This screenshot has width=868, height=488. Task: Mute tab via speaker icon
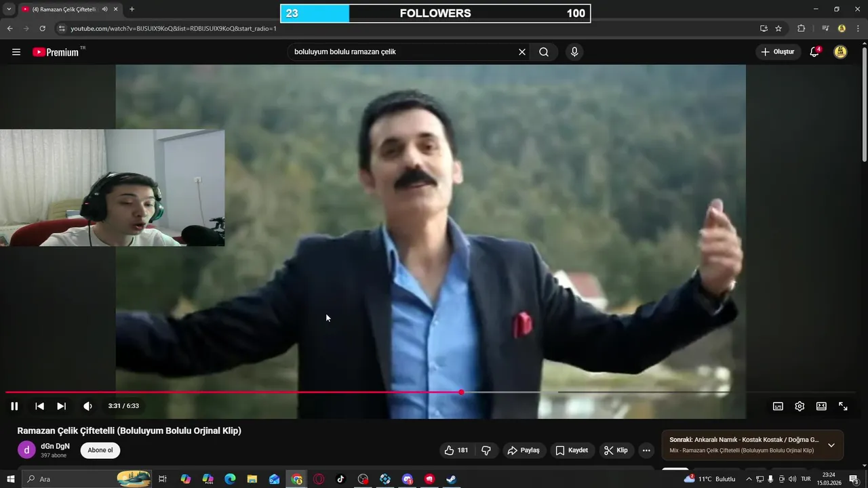point(104,9)
